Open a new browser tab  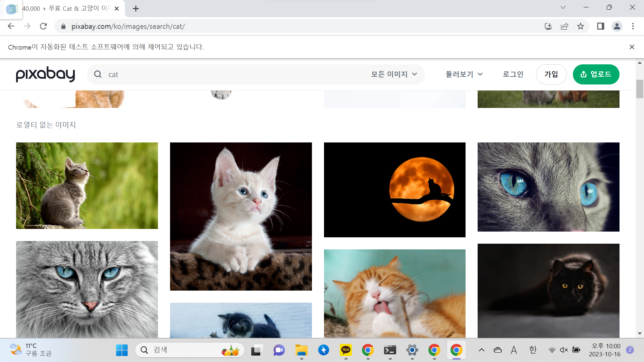click(x=136, y=9)
